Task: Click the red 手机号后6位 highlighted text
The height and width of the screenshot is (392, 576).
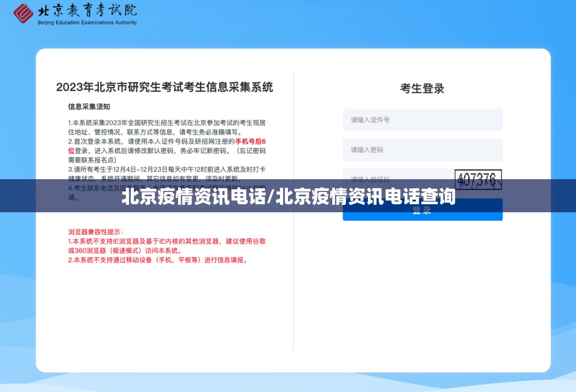Action: (x=250, y=142)
